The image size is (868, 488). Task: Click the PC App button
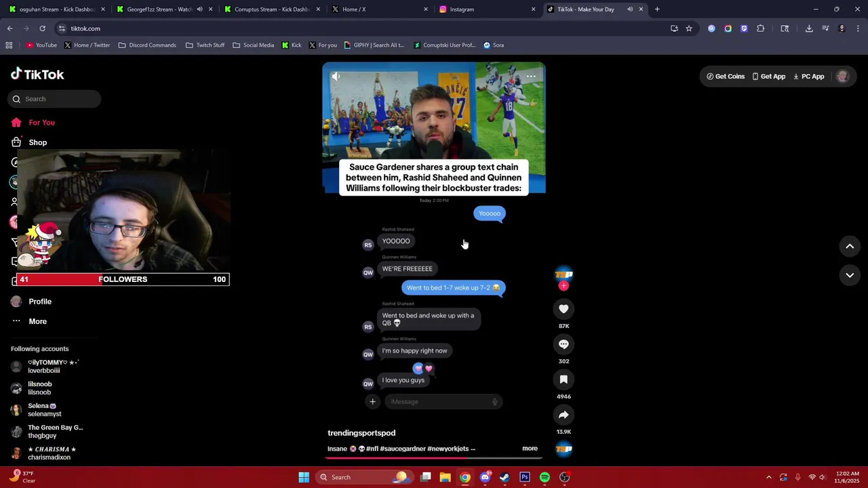[809, 77]
